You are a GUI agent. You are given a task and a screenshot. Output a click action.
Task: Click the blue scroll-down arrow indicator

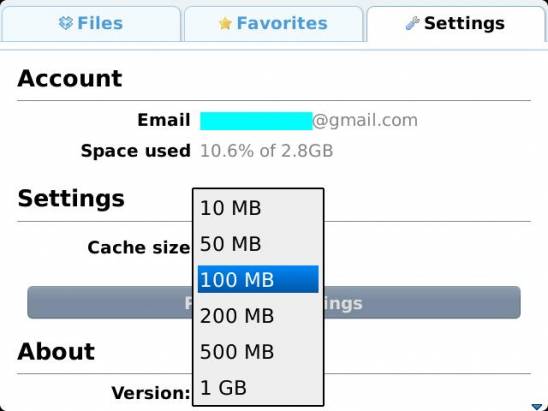click(536, 407)
